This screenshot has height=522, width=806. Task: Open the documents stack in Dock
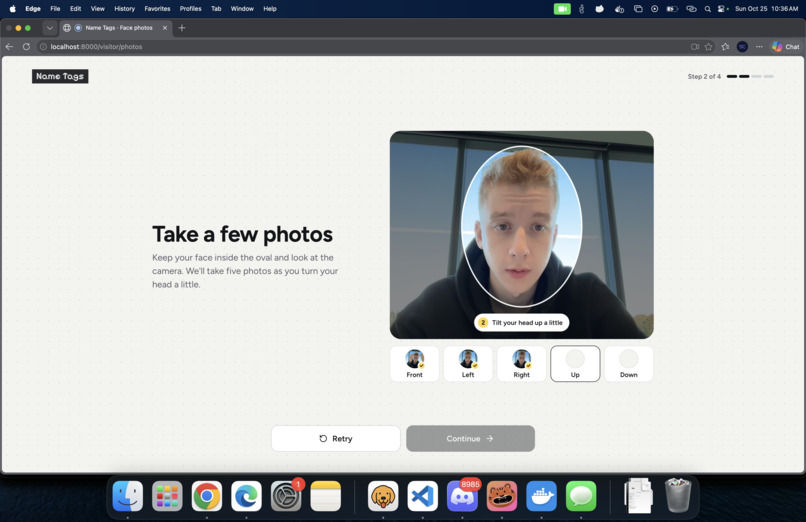tap(638, 496)
